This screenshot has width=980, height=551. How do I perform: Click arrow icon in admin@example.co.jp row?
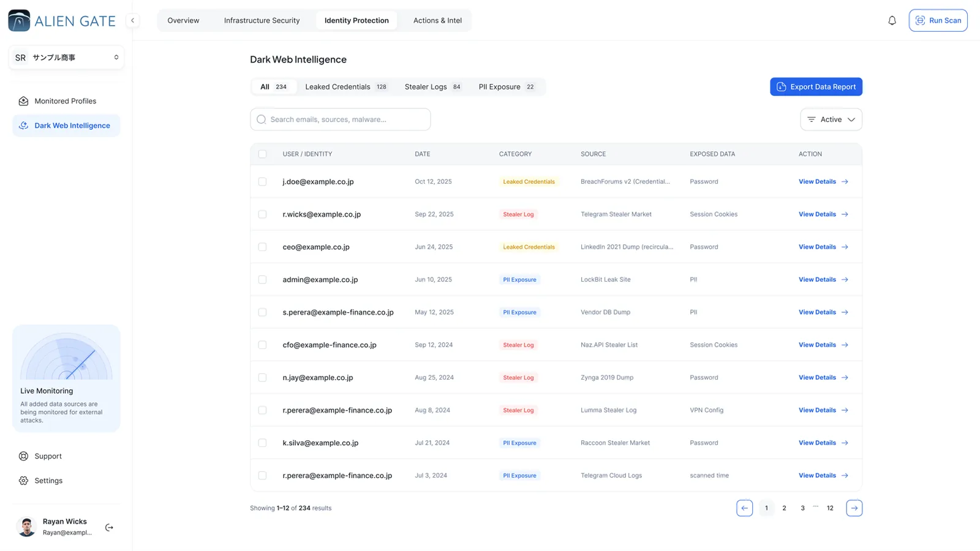click(x=845, y=280)
